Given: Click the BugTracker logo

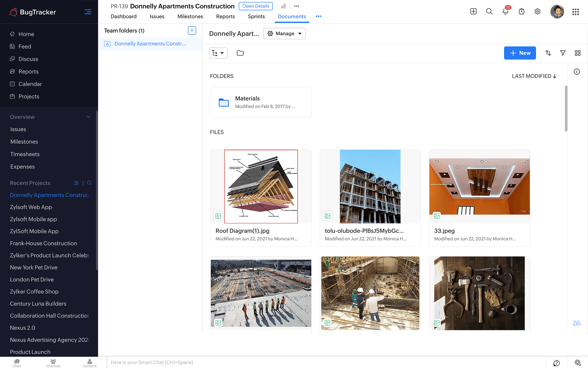Looking at the screenshot, I should (32, 12).
